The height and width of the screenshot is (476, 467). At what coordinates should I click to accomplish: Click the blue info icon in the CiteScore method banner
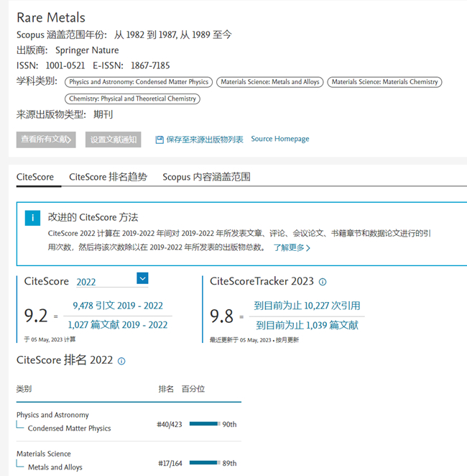pos(32,218)
